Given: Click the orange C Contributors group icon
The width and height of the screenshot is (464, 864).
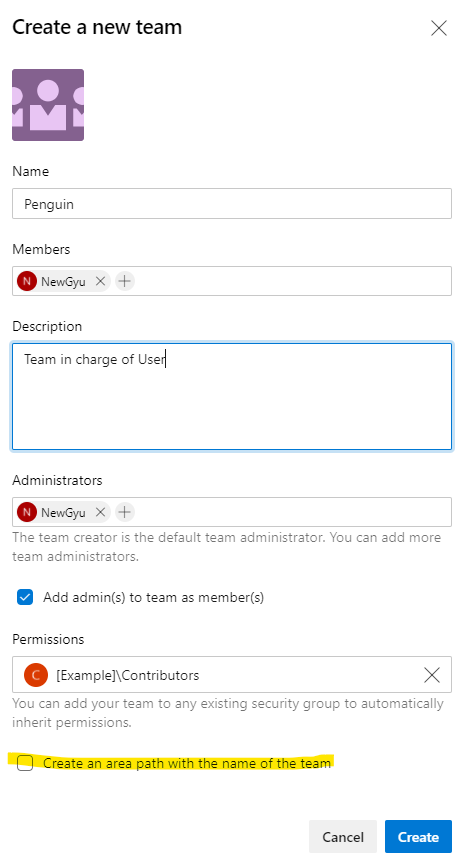Looking at the screenshot, I should click(x=36, y=675).
